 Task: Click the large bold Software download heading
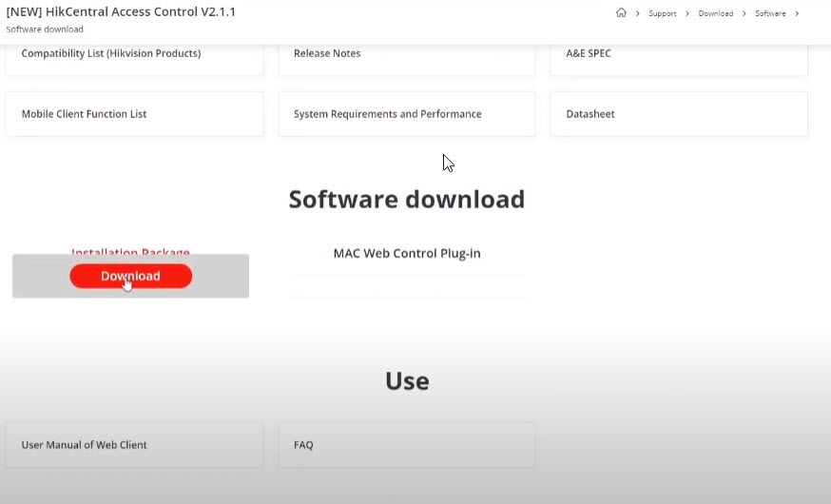pyautogui.click(x=406, y=200)
